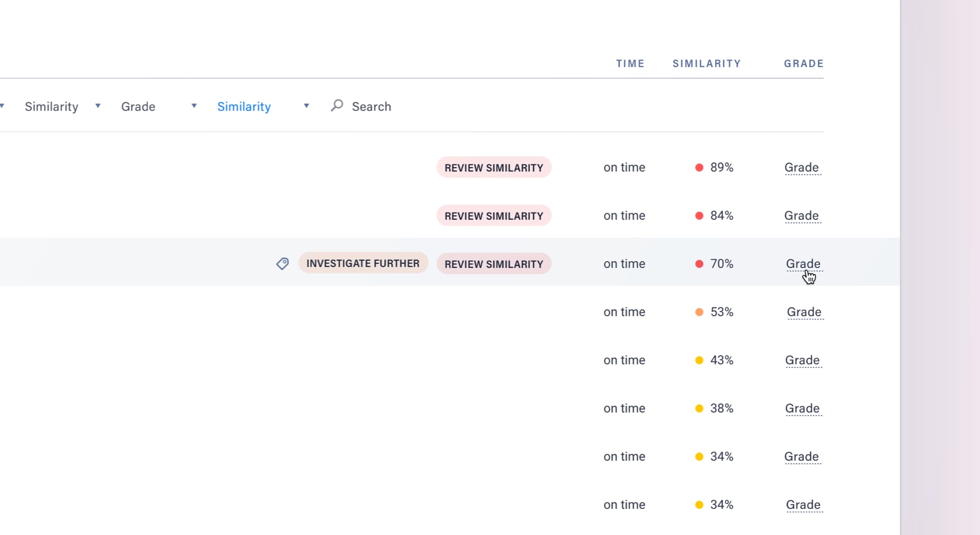Click the yellow dot next to 43%
This screenshot has width=980, height=535.
coord(699,360)
